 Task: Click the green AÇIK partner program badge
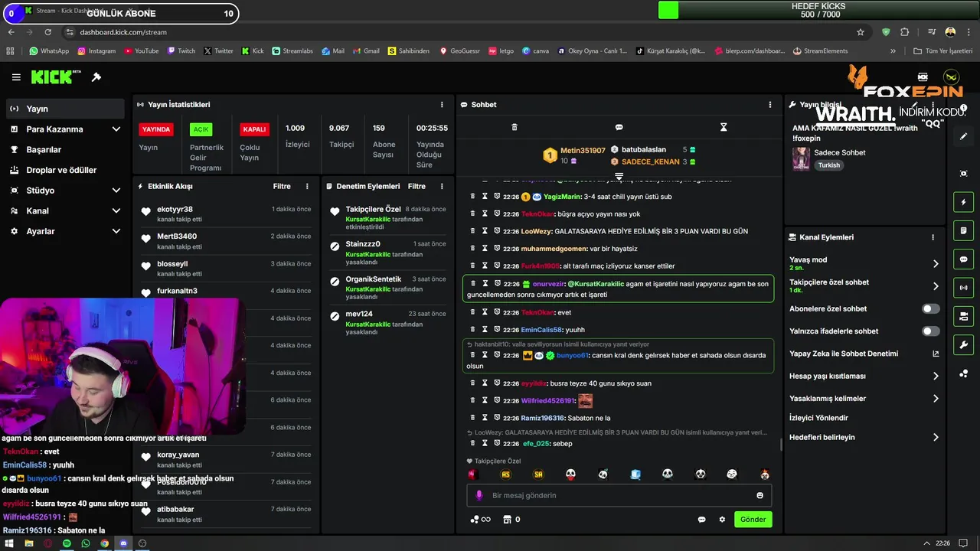click(x=201, y=129)
